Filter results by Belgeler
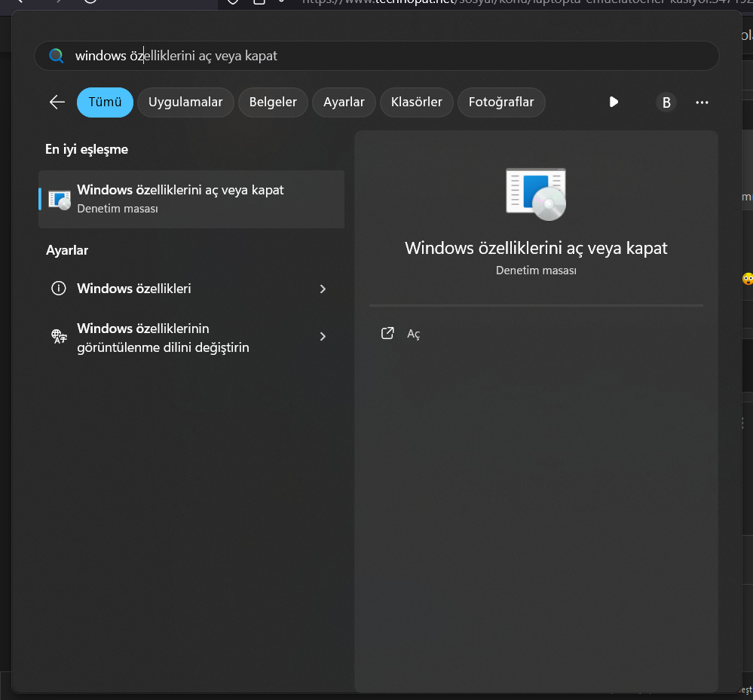Image resolution: width=753 pixels, height=700 pixels. point(273,102)
